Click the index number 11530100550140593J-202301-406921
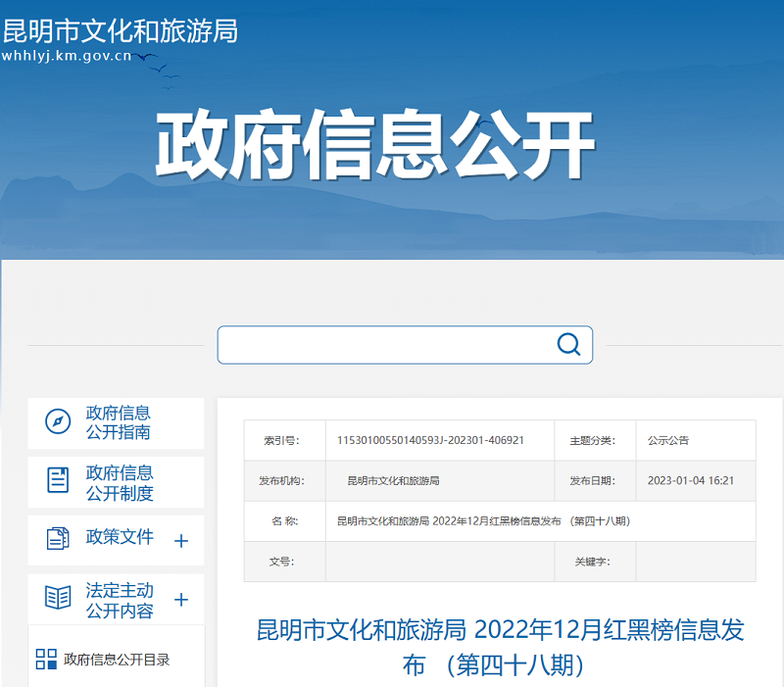 coord(430,440)
